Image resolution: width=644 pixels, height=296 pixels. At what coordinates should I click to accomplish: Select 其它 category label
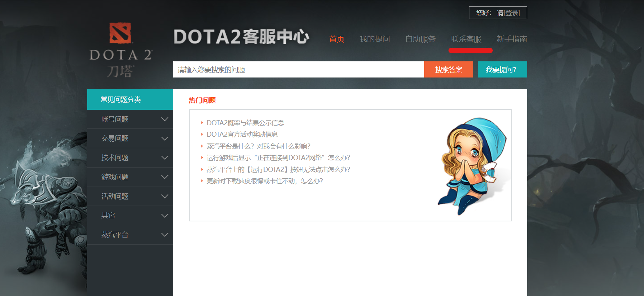108,215
